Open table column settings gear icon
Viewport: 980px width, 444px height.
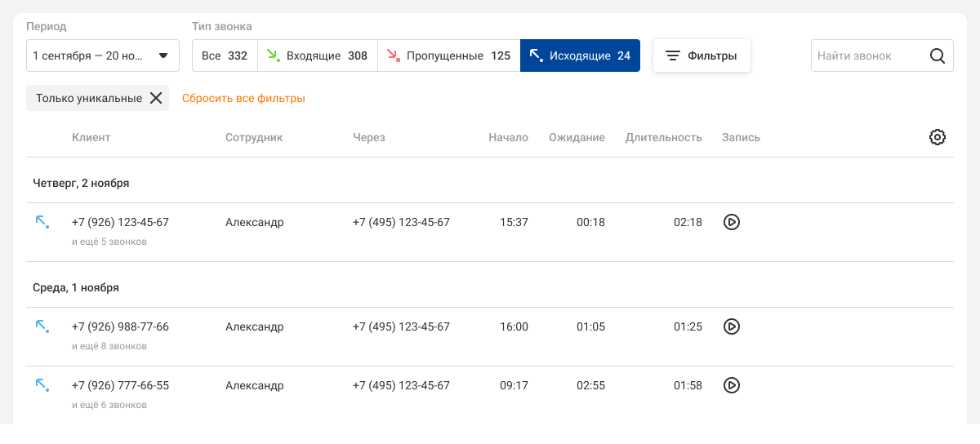pyautogui.click(x=938, y=137)
